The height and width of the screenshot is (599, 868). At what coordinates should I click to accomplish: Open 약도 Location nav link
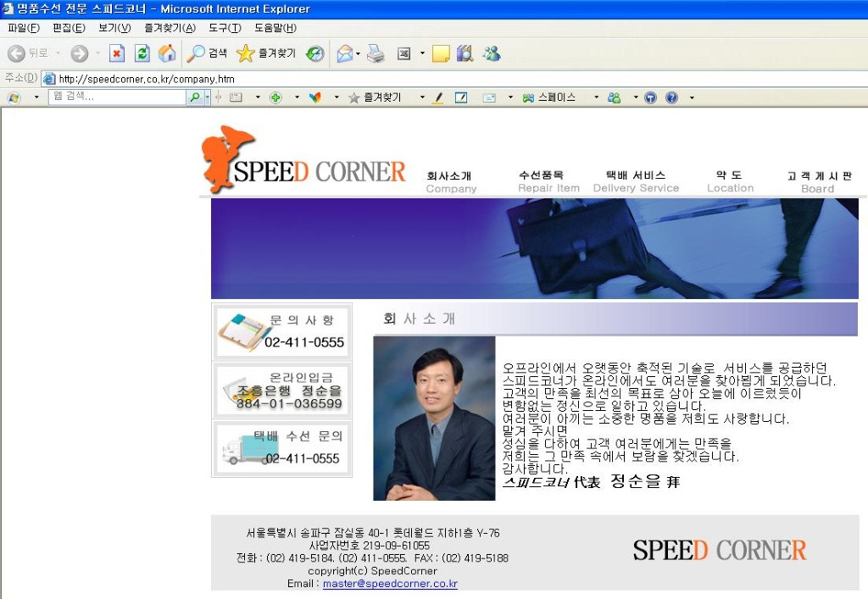tap(730, 181)
